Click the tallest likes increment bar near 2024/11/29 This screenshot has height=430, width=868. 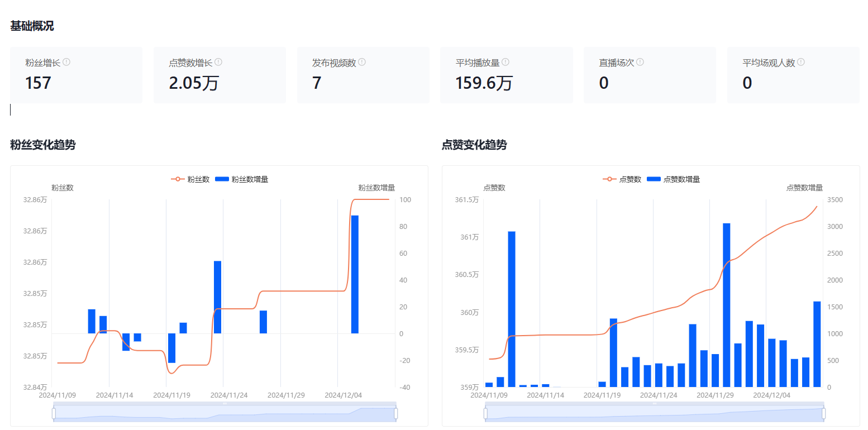[x=727, y=304]
